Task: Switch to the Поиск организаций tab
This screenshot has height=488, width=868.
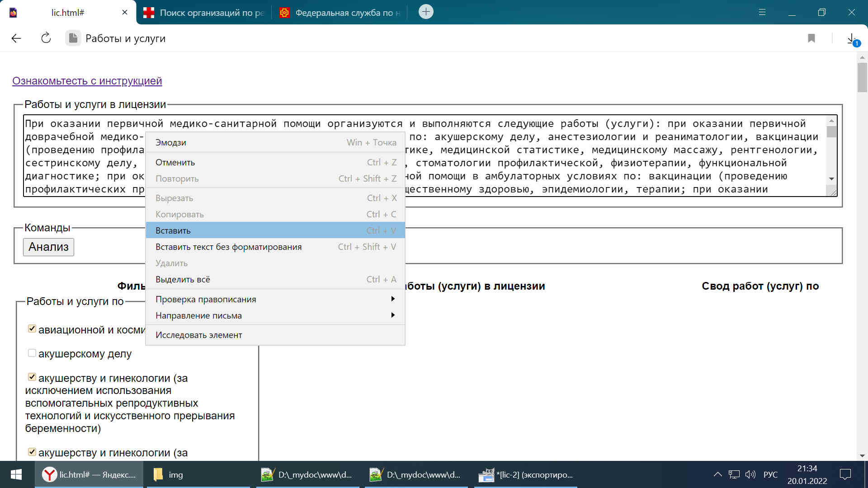Action: click(203, 13)
